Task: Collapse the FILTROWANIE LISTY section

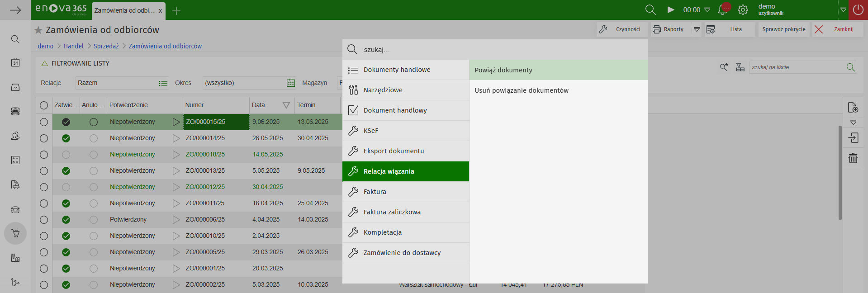Action: (45, 64)
